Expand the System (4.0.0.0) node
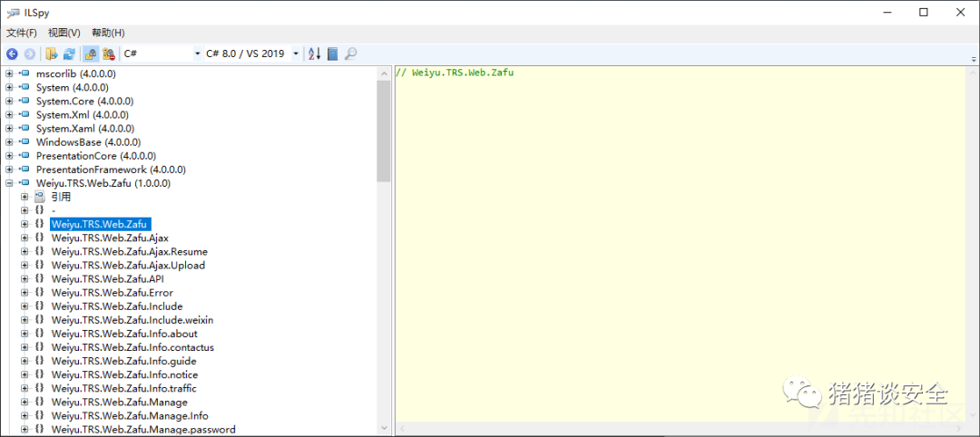Viewport: 980px width, 437px height. (9, 87)
